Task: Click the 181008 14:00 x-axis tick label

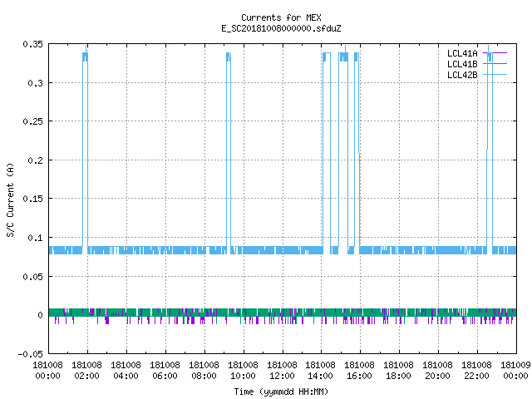Action: click(x=320, y=371)
